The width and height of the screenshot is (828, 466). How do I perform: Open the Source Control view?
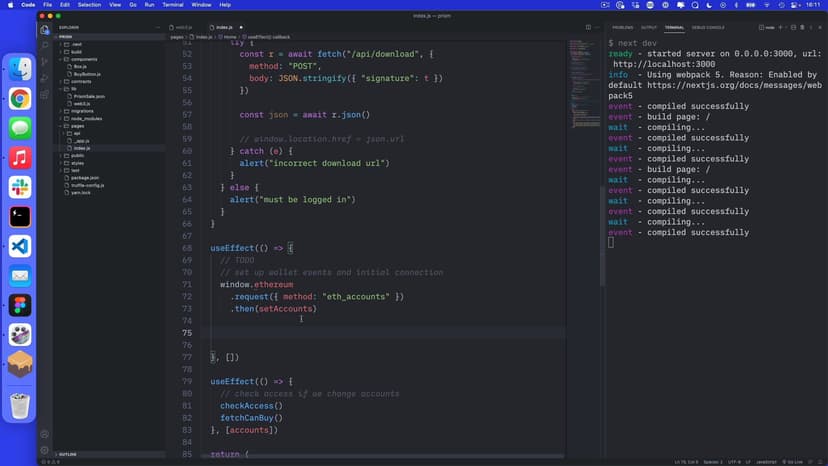coord(45,61)
